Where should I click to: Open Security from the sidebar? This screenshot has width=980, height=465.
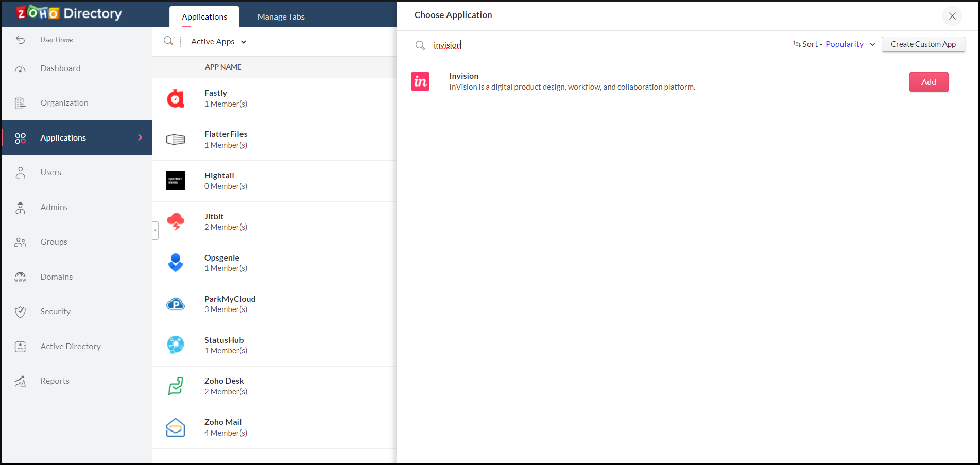click(77, 312)
